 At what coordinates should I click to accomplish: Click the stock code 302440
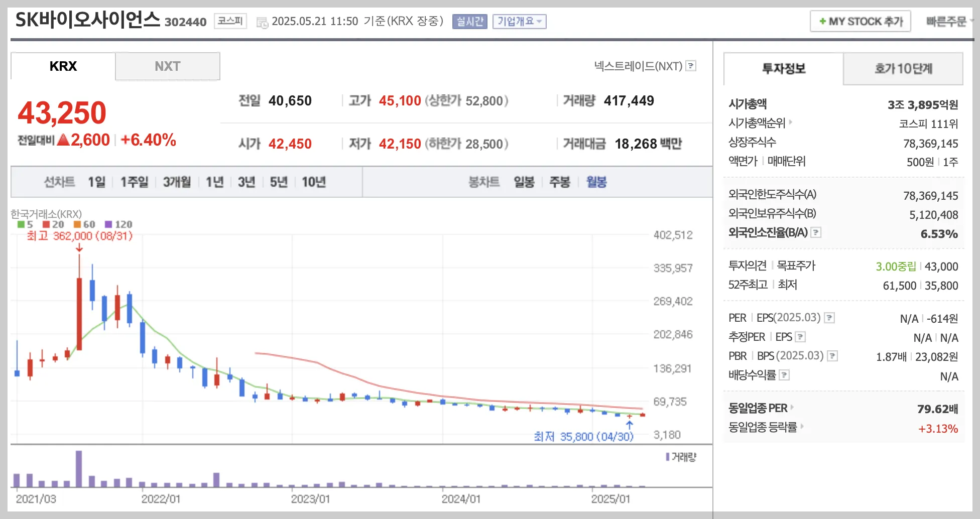186,22
